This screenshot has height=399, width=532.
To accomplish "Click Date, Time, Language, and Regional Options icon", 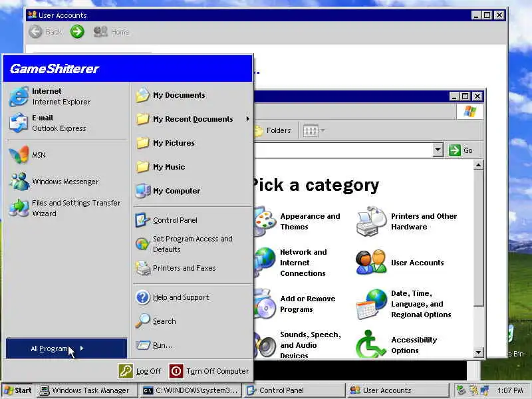I will (372, 304).
